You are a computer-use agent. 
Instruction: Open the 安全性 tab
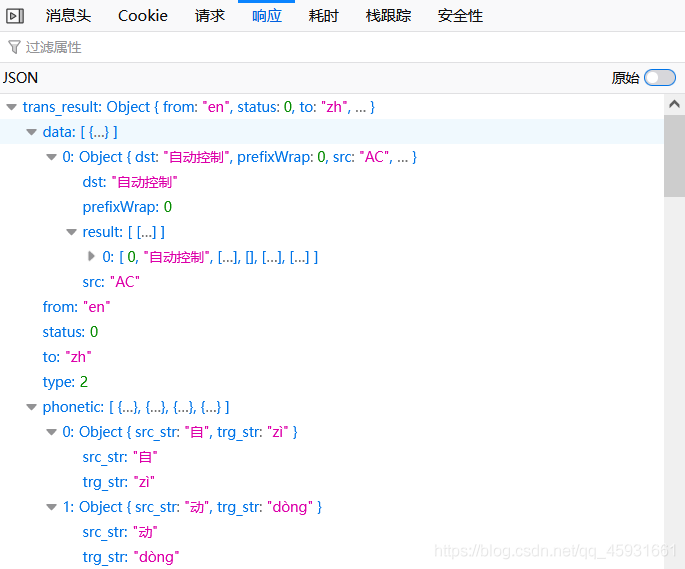460,16
